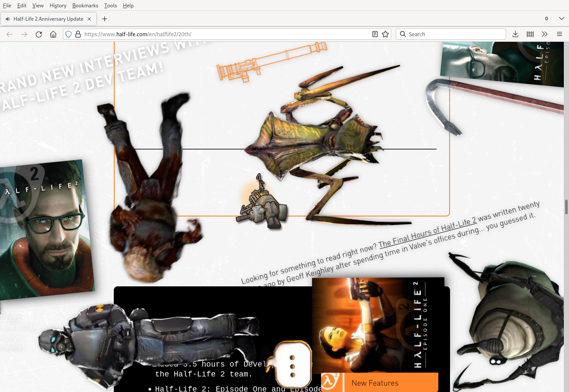View site security padlock information
This screenshot has width=569, height=392.
coord(78,34)
